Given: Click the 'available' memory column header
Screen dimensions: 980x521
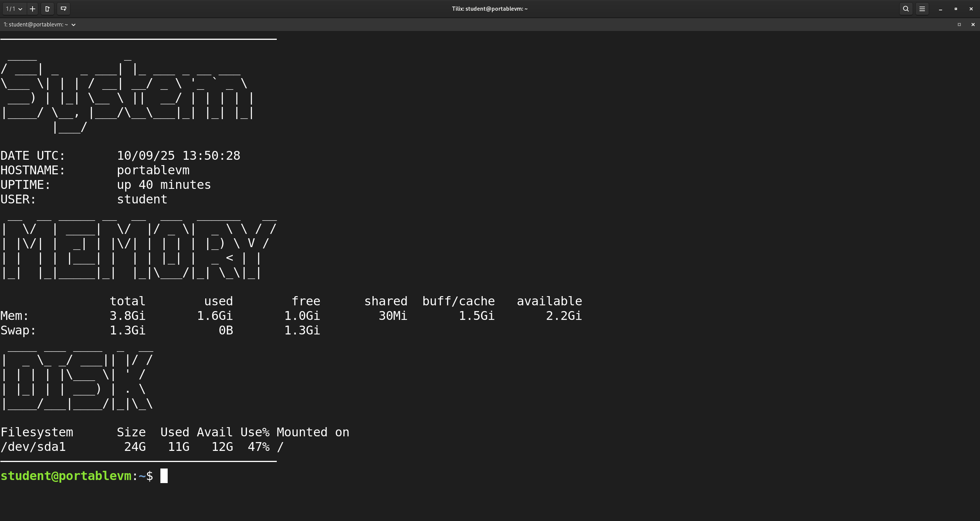Looking at the screenshot, I should pyautogui.click(x=549, y=301).
